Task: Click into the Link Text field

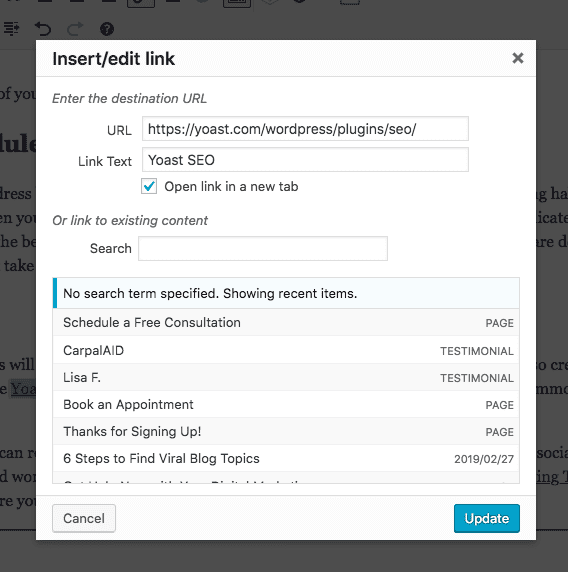Action: 305,160
